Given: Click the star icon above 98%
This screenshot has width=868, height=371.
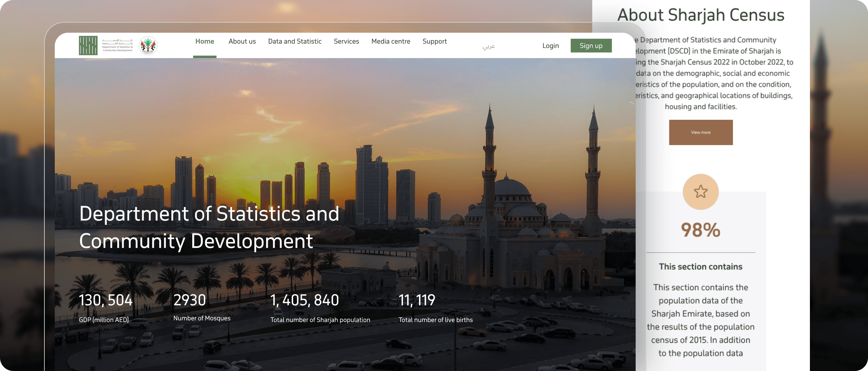Looking at the screenshot, I should click(700, 192).
